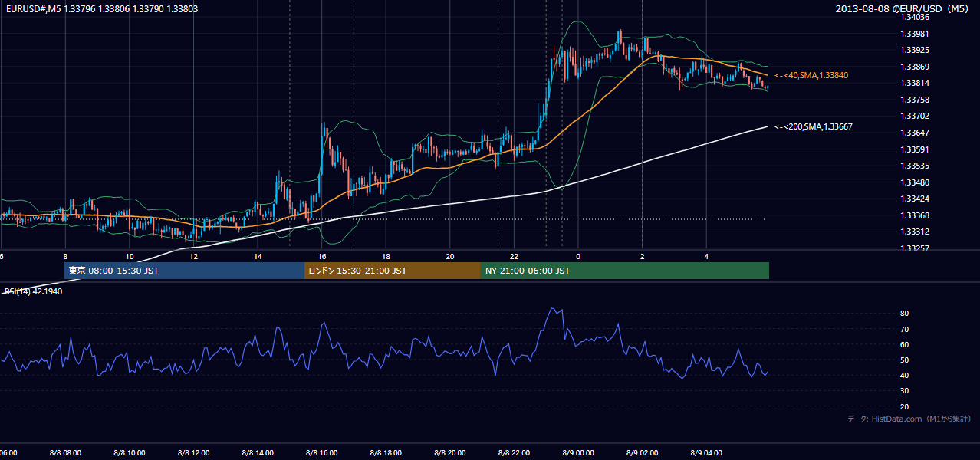Click price axis value 1.33312
980x460 pixels.
[914, 232]
